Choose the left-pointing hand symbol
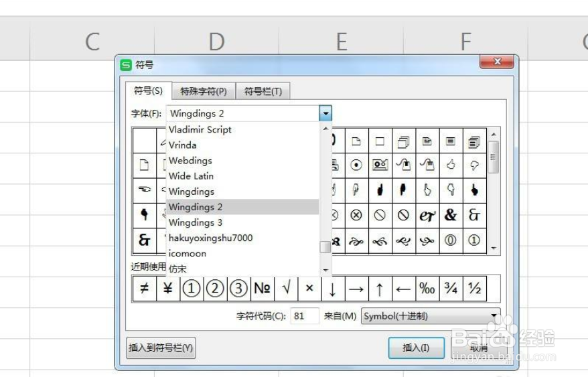This screenshot has height=377, width=588. (x=145, y=190)
